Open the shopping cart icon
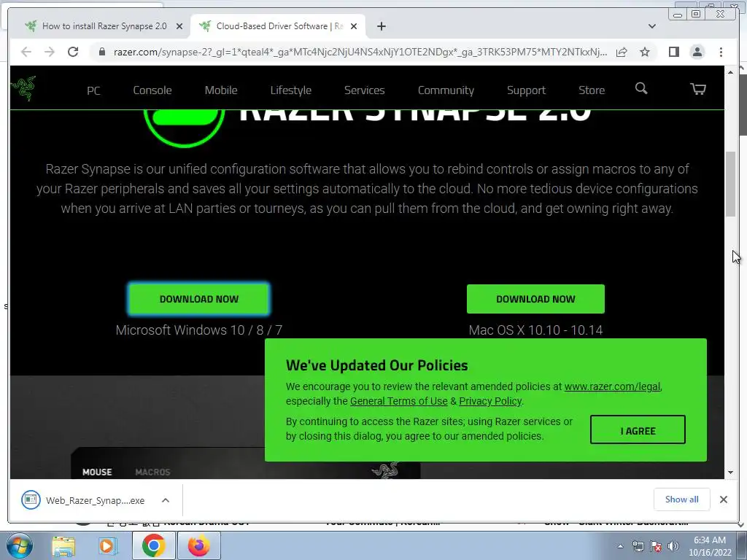The width and height of the screenshot is (747, 560). (x=698, y=89)
